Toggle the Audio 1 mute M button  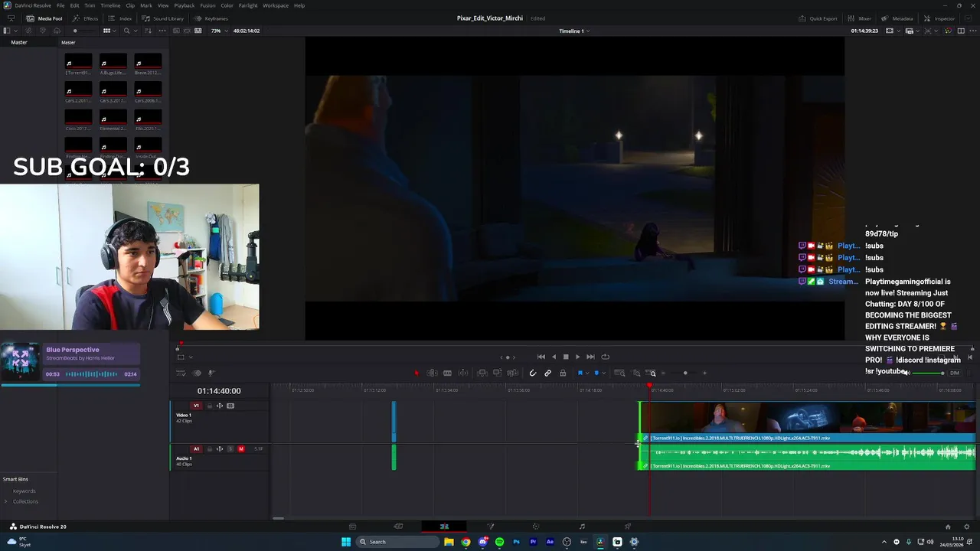coord(241,449)
